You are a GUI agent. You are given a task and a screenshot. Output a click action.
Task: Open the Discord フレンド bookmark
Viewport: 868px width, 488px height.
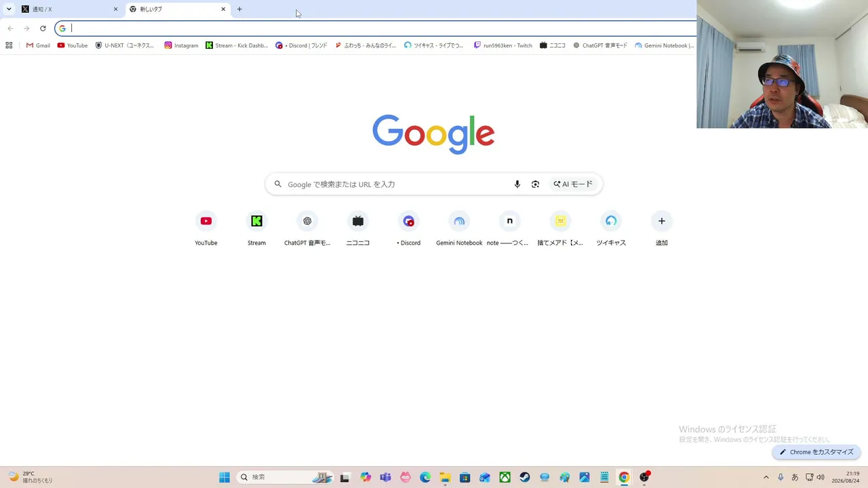click(301, 45)
